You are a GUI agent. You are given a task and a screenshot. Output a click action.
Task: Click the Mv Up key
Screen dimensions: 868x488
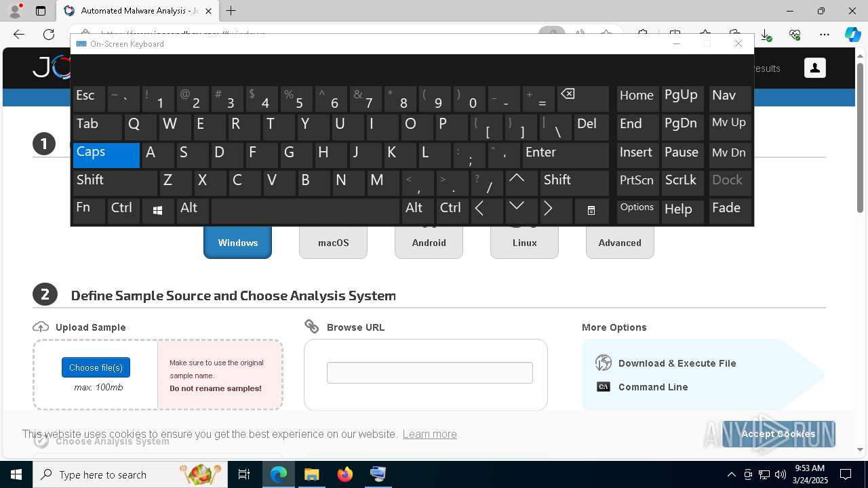click(x=730, y=127)
